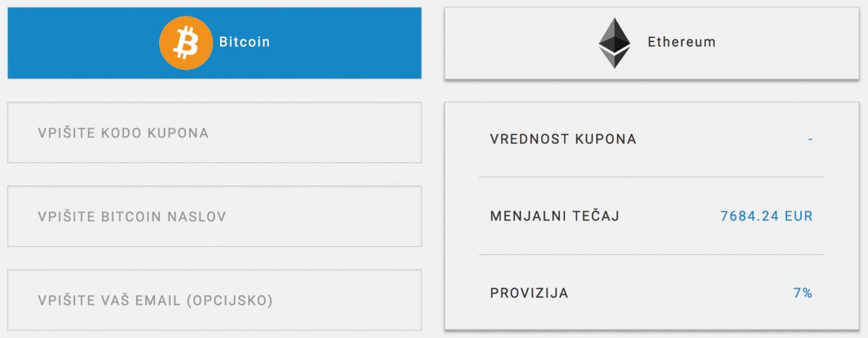Click the 7% commission value
Image resolution: width=868 pixels, height=338 pixels.
click(803, 293)
